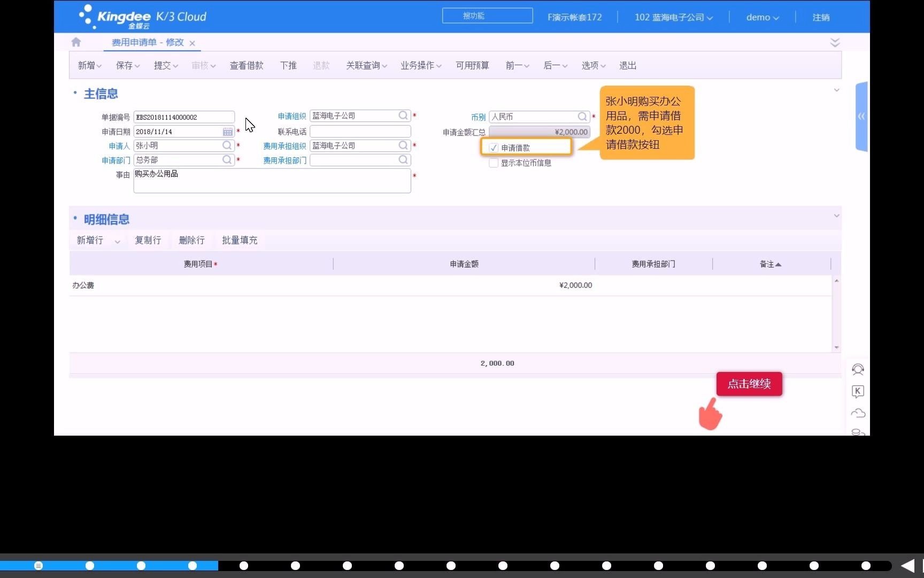Jump to fifth progress marker dot

(244, 566)
